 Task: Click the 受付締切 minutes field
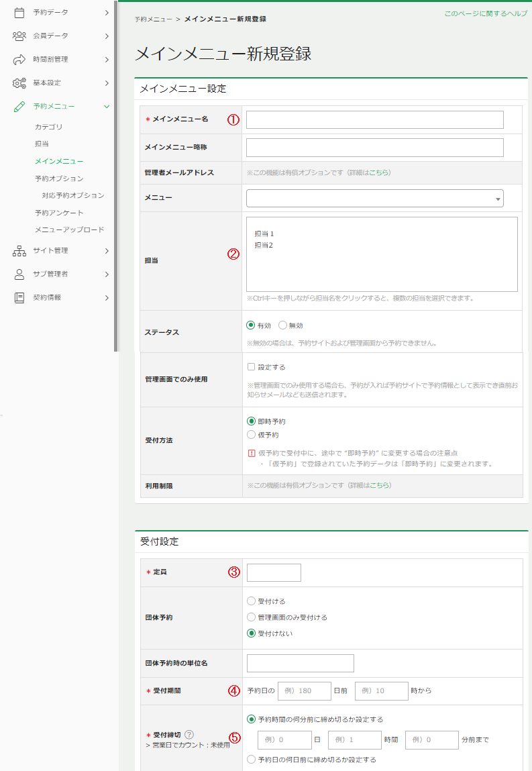pos(431,739)
